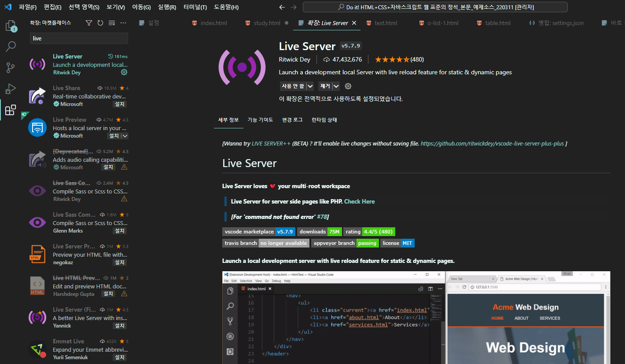Select Emmet Live extension icon
625x364 pixels.
pyautogui.click(x=37, y=349)
